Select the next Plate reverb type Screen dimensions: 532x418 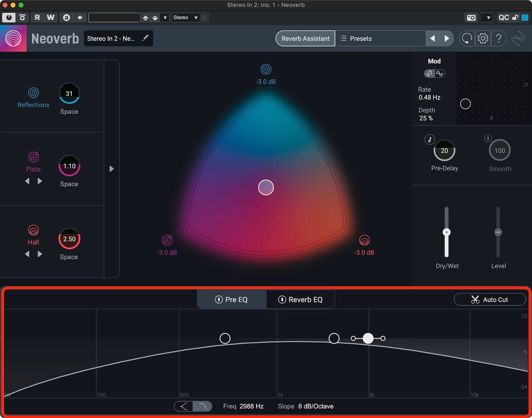tap(40, 181)
